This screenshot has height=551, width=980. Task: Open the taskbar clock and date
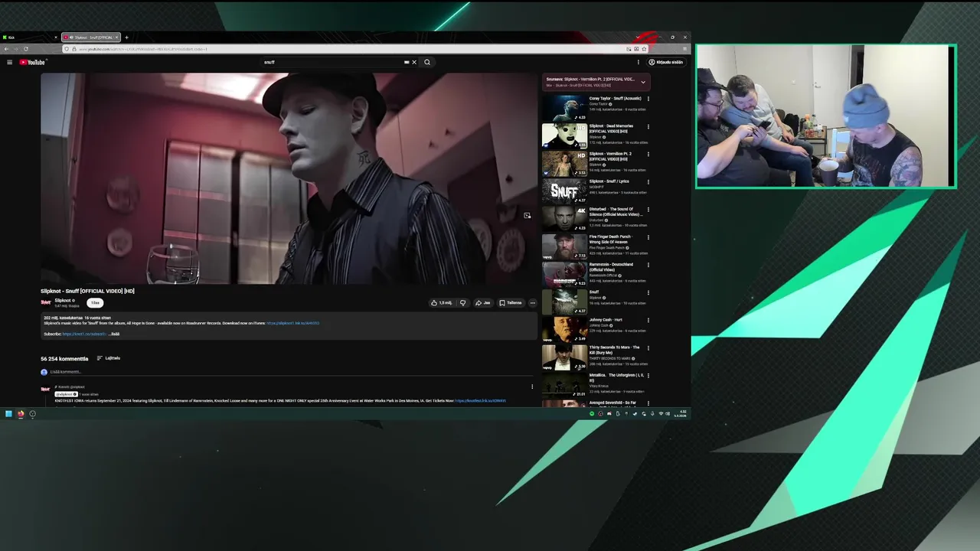point(681,414)
